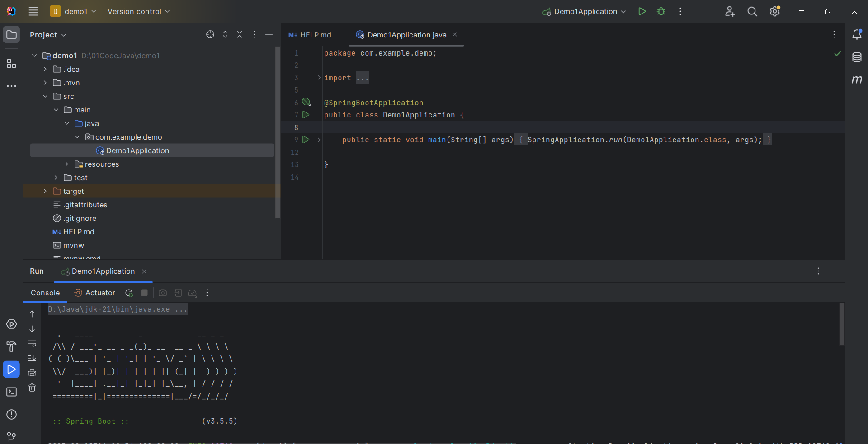Rerun Demo1Application in console toolbar
The height and width of the screenshot is (444, 868).
point(129,293)
